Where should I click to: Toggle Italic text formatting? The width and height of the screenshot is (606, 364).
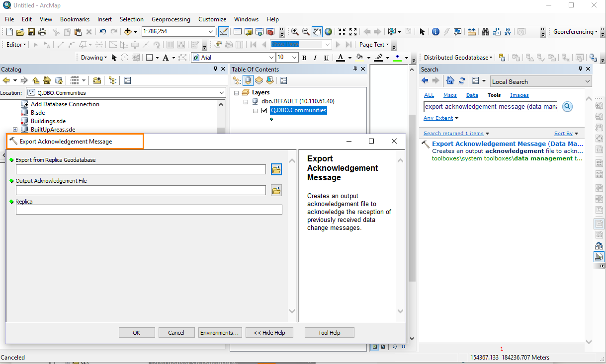(x=315, y=58)
